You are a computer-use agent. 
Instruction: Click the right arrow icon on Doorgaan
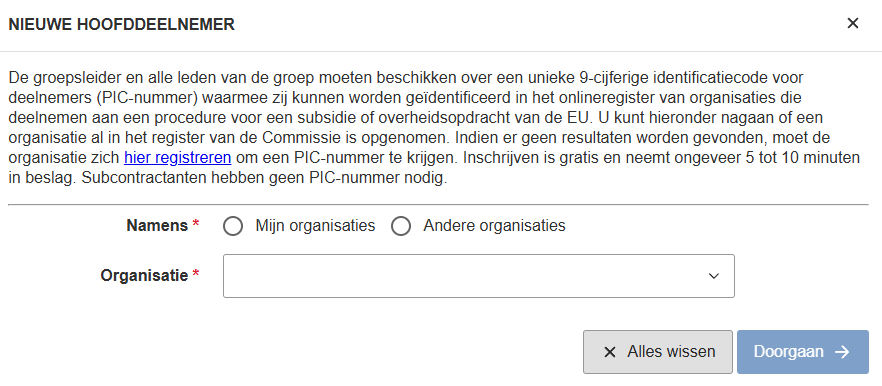(842, 352)
